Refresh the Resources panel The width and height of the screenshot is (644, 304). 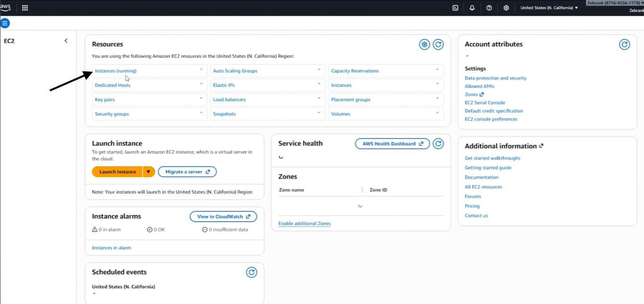point(438,44)
